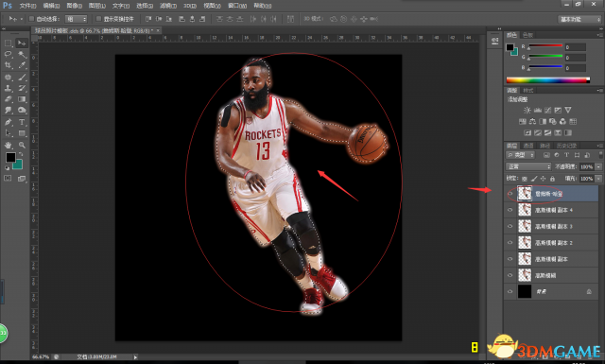Open the 填充 slider arrow
Viewport: 605px width, 364px height.
pyautogui.click(x=598, y=179)
